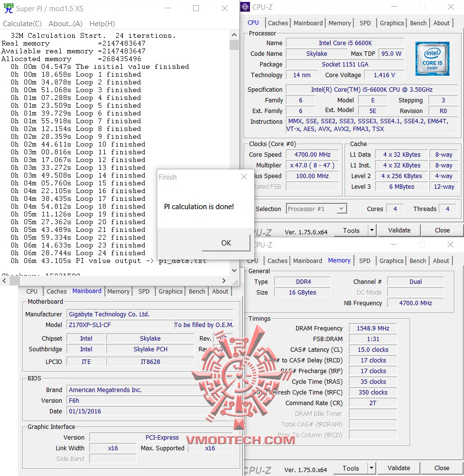Viewport: 464px width, 476px height.
Task: Open About tab in Memory CPU-Z window
Action: (441, 261)
